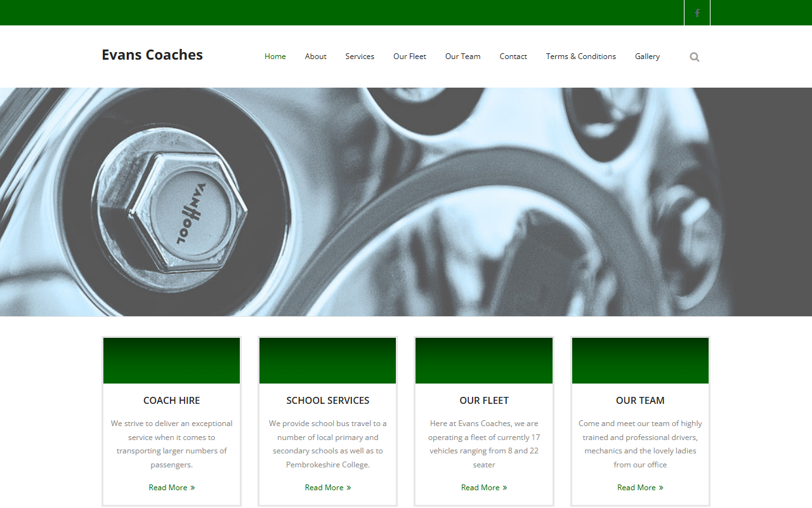Read More under School Services
The image size is (812, 508).
pos(328,488)
